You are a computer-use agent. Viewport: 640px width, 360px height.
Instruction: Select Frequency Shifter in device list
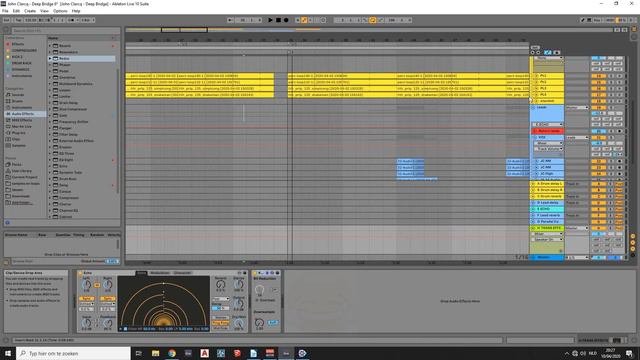pos(73,122)
